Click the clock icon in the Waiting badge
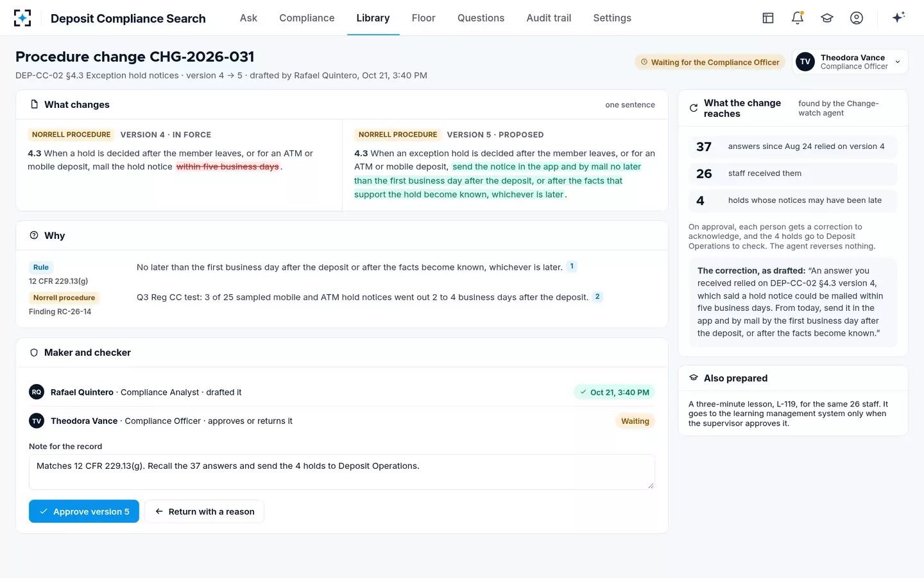The image size is (924, 578). (x=644, y=62)
